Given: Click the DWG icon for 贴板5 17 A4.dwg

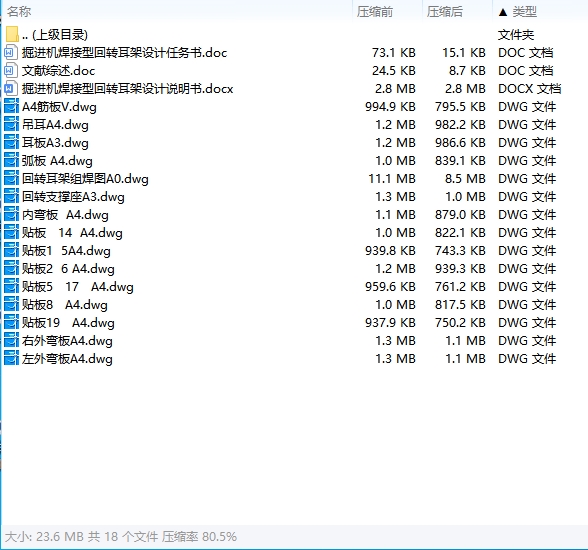Looking at the screenshot, I should click(x=11, y=286).
